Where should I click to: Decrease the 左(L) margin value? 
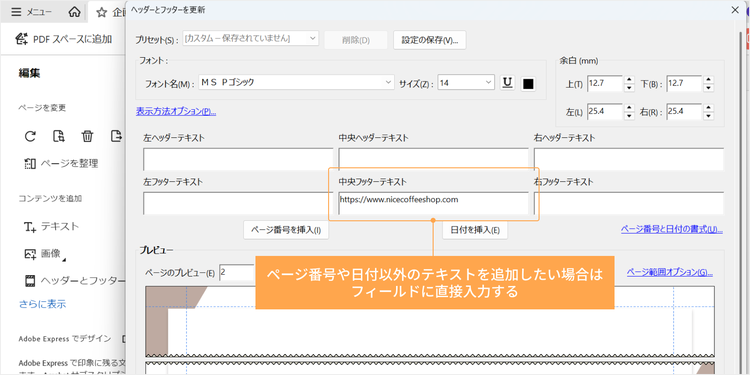629,116
